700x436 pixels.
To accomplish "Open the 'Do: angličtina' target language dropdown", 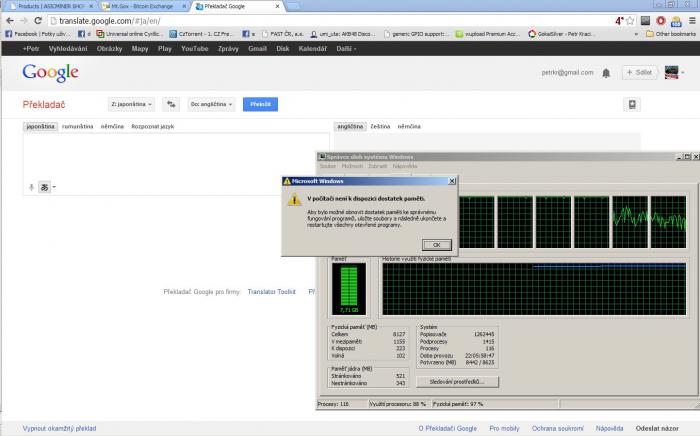I will [x=211, y=104].
